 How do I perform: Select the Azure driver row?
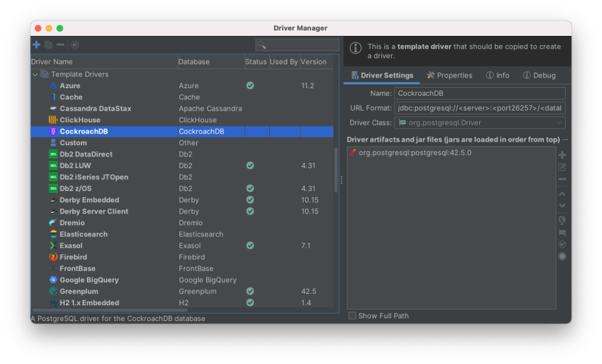(71, 85)
